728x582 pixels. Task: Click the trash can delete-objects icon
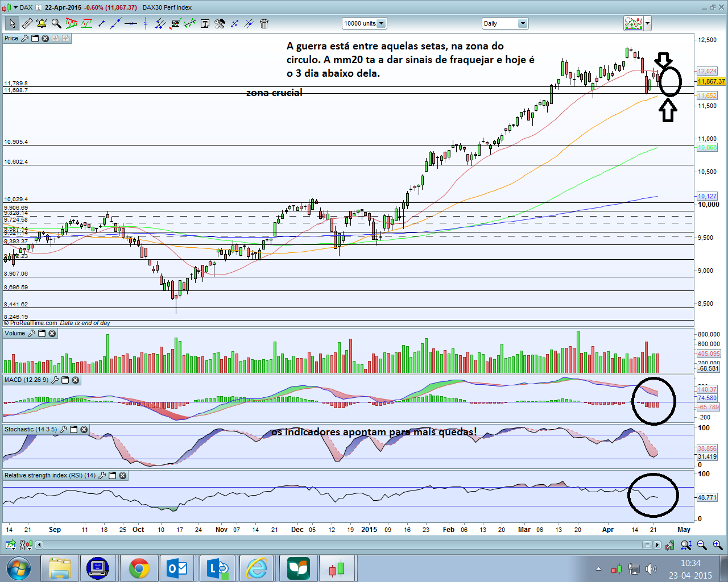pos(264,23)
